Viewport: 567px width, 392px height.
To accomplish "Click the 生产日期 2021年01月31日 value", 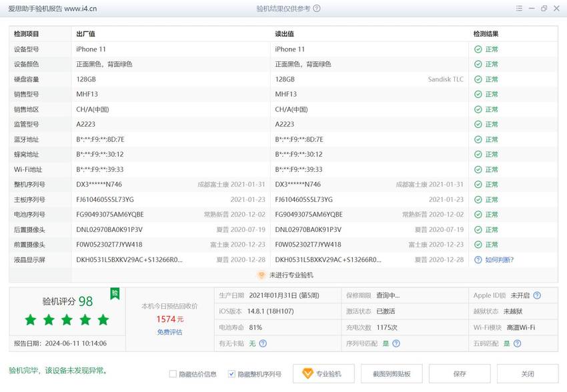I will pyautogui.click(x=284, y=295).
